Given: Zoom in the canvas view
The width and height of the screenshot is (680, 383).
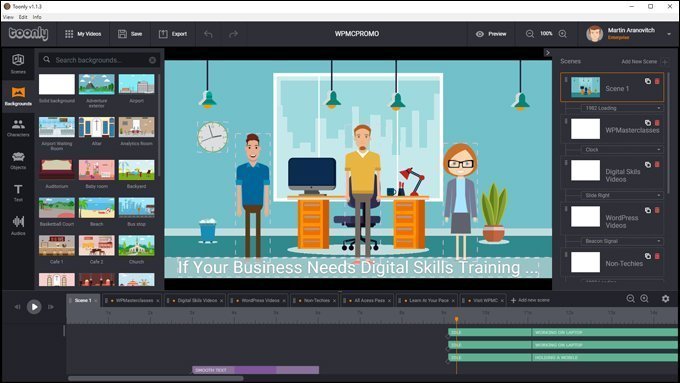Looking at the screenshot, I should (x=562, y=34).
